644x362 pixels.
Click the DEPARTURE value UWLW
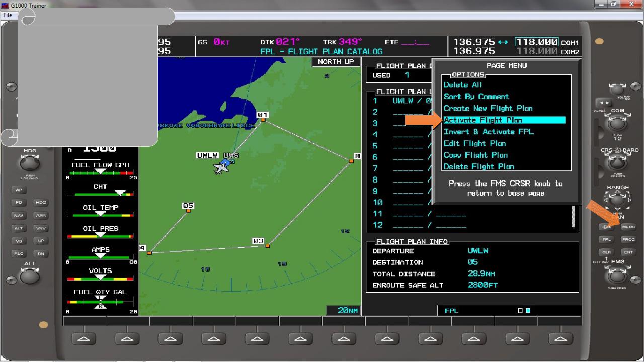[478, 251]
